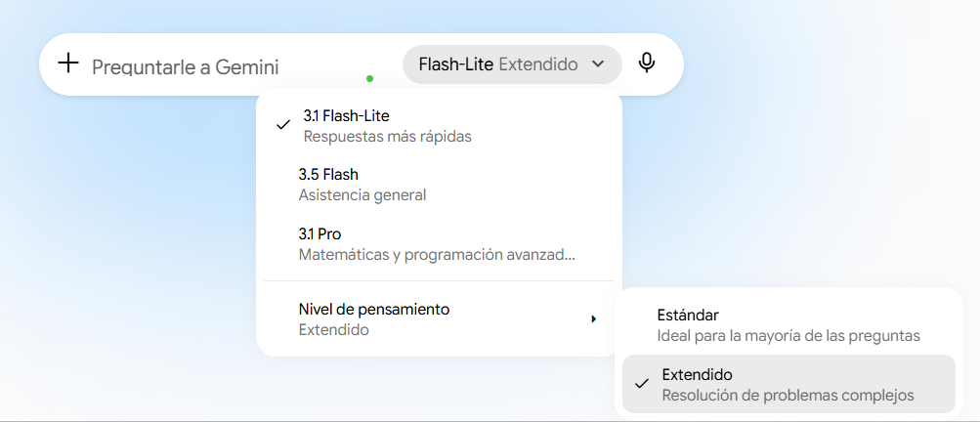Select the 3.1 Pro model

tap(438, 244)
